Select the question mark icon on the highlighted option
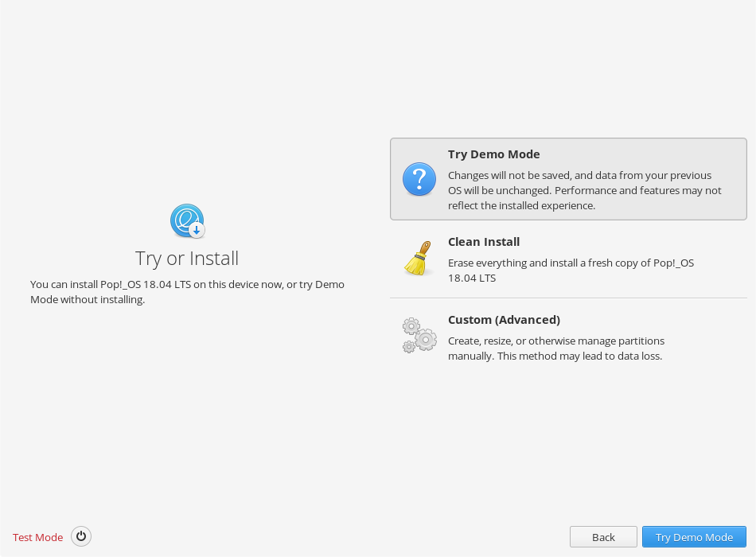This screenshot has width=756, height=557. [x=419, y=179]
